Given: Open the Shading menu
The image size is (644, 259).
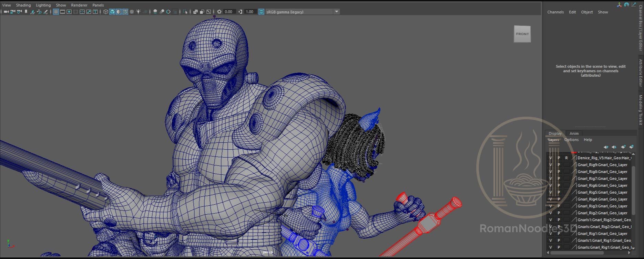Looking at the screenshot, I should pos(23,5).
